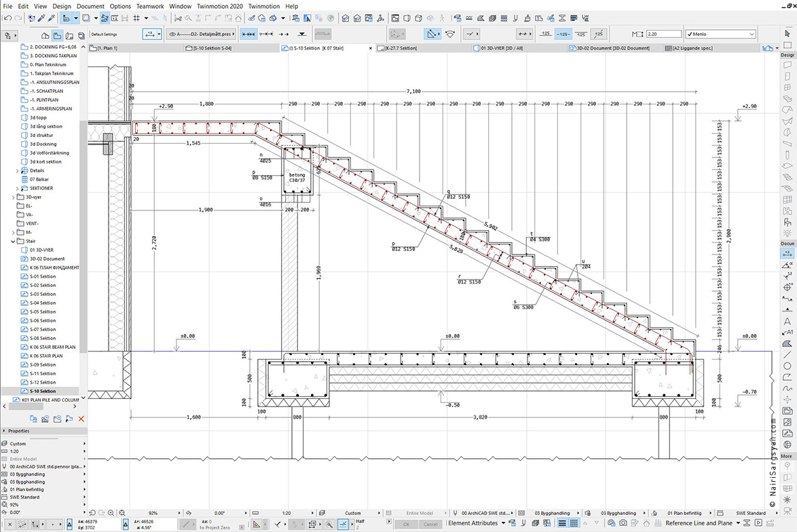797x532 pixels.
Task: Select elevation dimension method
Action: click(302, 34)
